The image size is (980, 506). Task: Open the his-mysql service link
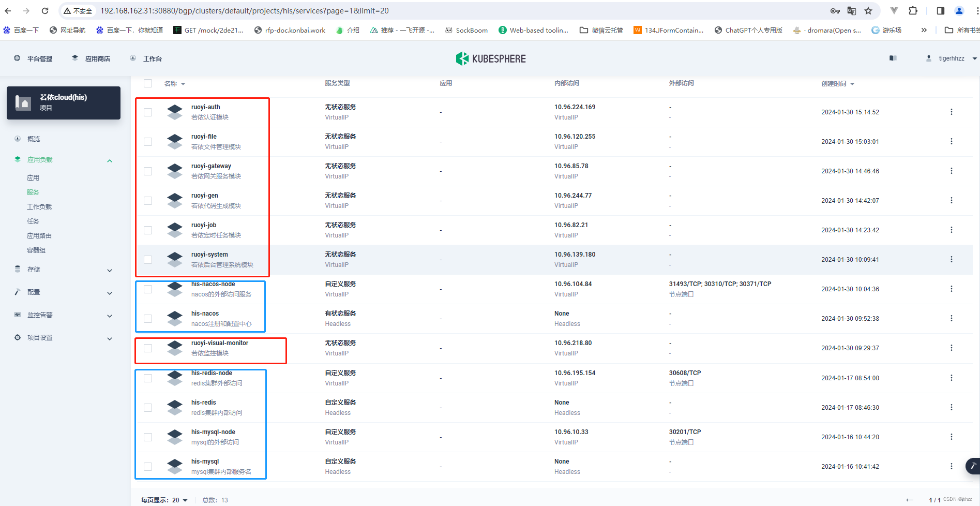205,462
